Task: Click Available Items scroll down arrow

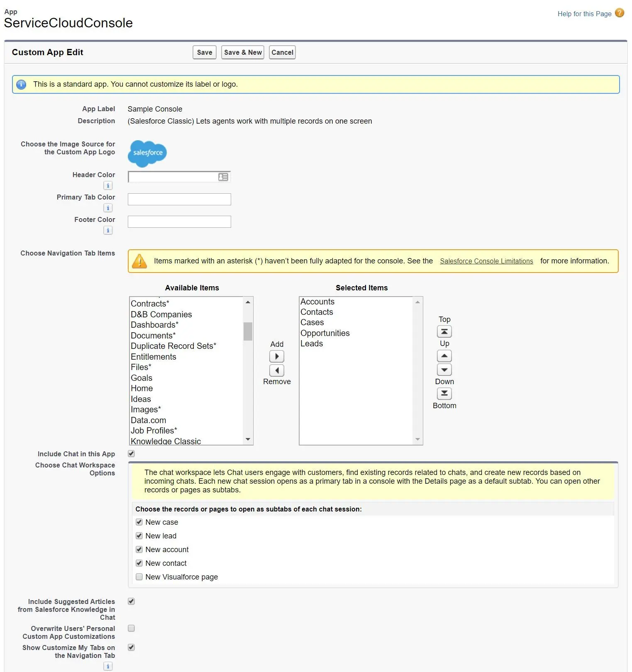Action: coord(248,439)
